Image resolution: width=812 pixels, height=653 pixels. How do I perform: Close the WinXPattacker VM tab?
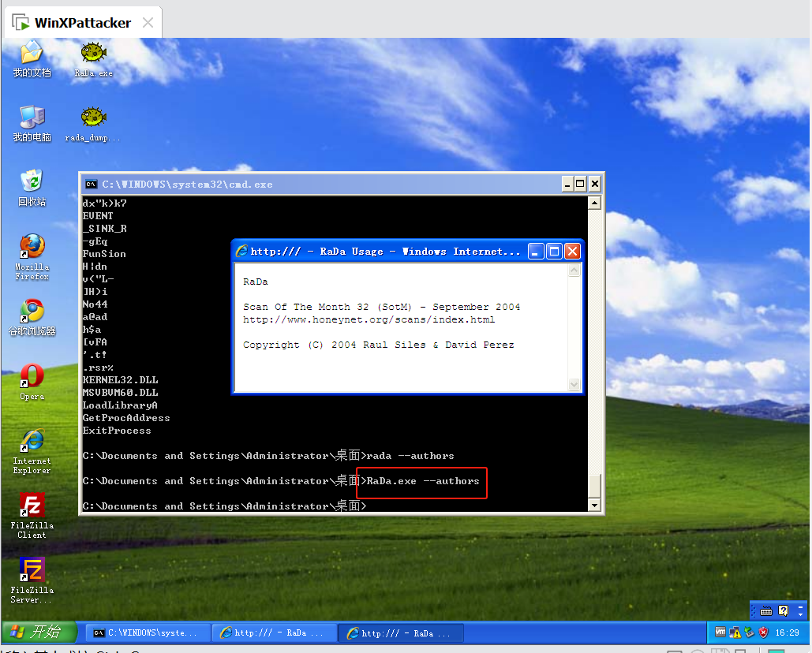click(x=148, y=23)
